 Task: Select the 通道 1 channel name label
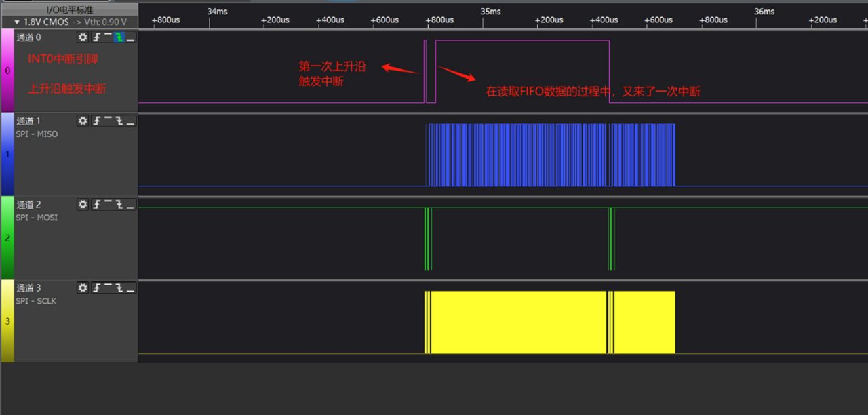28,121
